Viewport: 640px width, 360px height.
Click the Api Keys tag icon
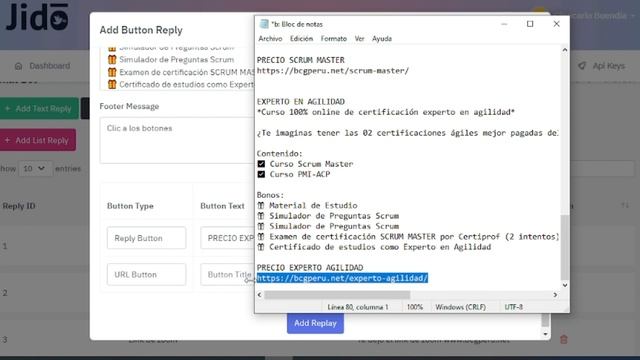(582, 66)
